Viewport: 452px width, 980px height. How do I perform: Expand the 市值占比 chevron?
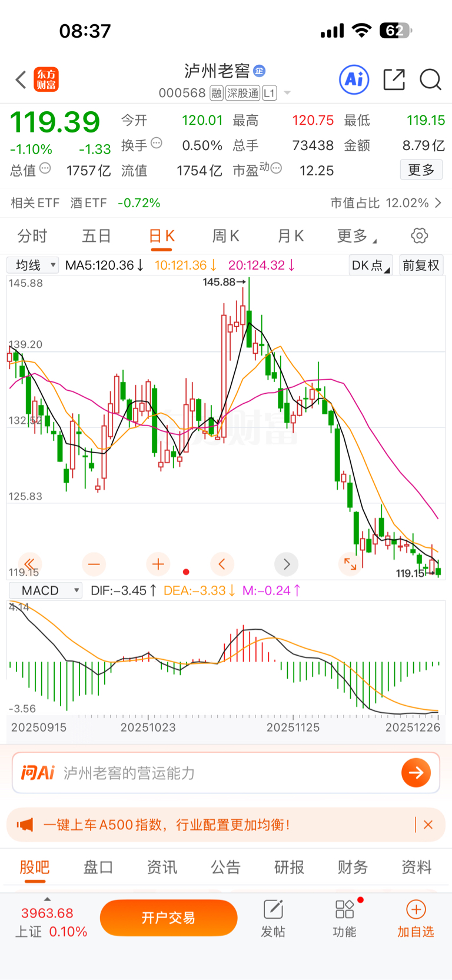pos(438,203)
